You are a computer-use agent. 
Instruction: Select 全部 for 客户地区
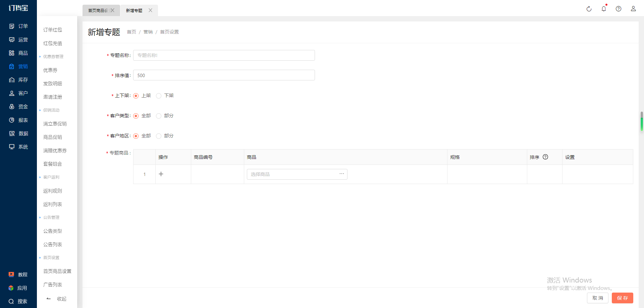tap(136, 136)
